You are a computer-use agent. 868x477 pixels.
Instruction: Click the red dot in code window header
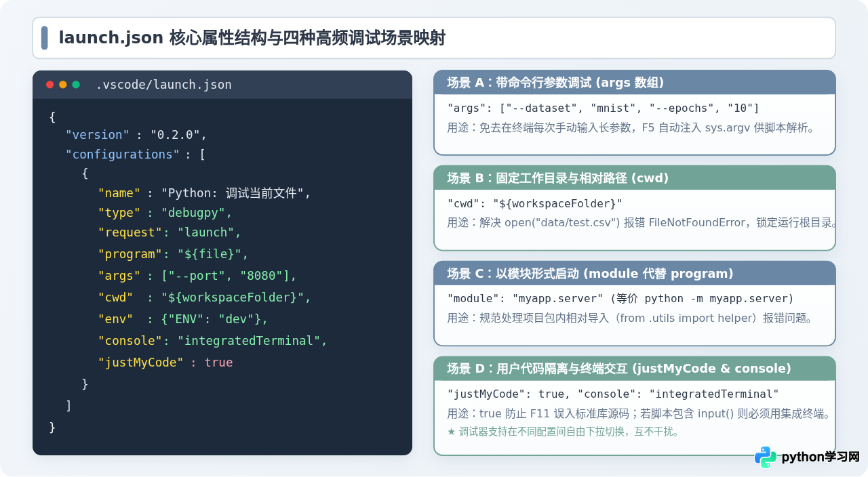[x=50, y=85]
